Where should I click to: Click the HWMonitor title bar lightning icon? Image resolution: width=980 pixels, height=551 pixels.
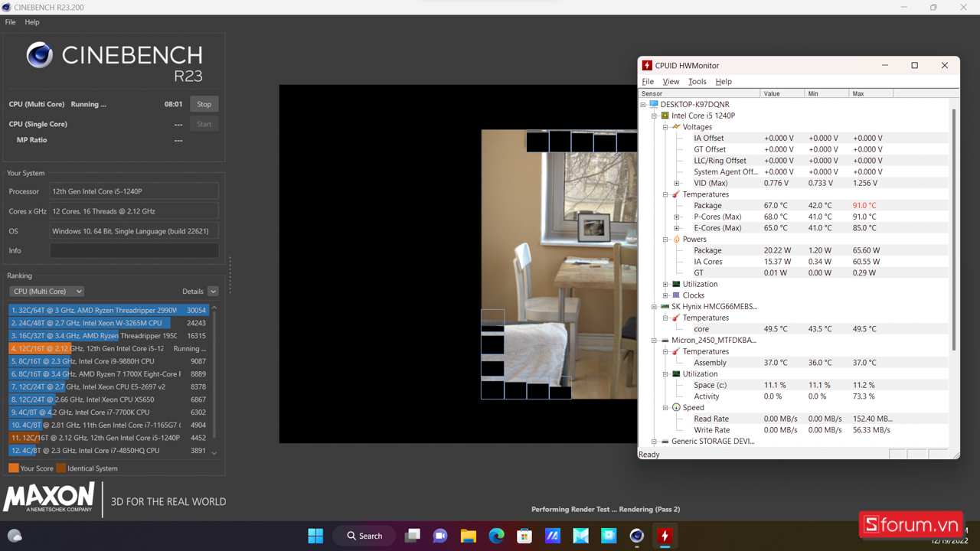(x=647, y=66)
